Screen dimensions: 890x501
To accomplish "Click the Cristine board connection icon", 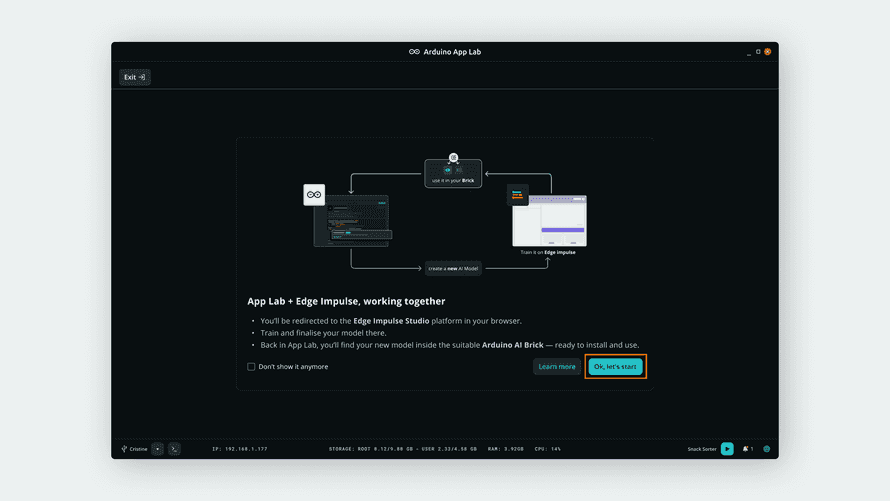I will tap(124, 449).
